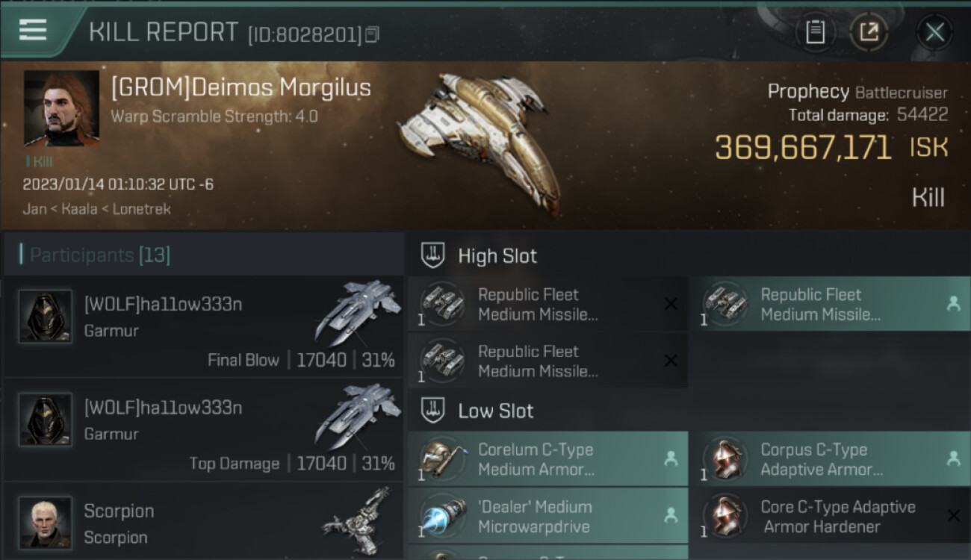View Deimos Morgilus pilot portrait
The height and width of the screenshot is (560, 971).
pyautogui.click(x=61, y=108)
